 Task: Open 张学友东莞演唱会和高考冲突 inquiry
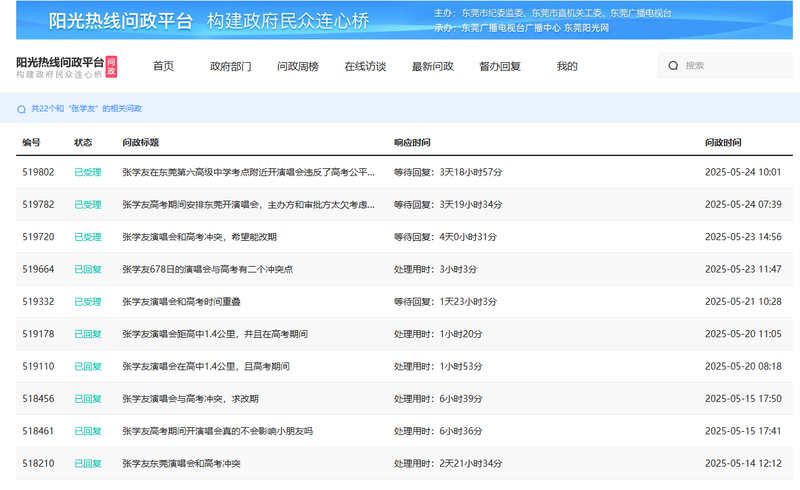181,463
